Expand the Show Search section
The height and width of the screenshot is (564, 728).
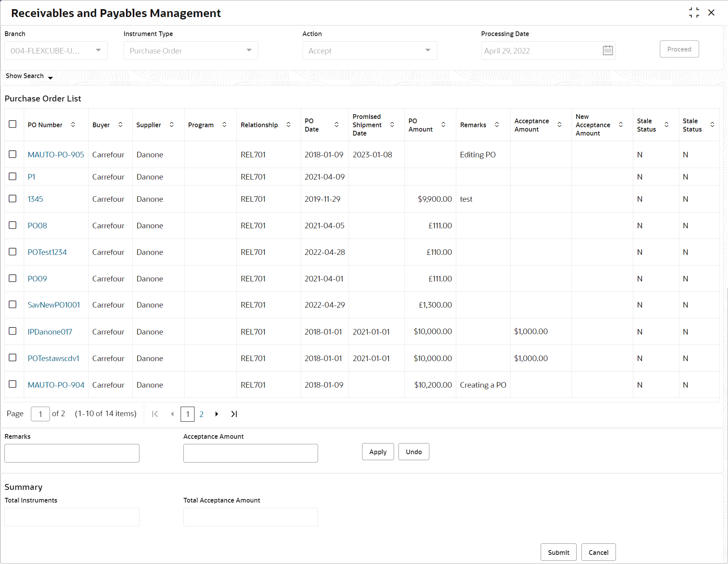click(29, 76)
